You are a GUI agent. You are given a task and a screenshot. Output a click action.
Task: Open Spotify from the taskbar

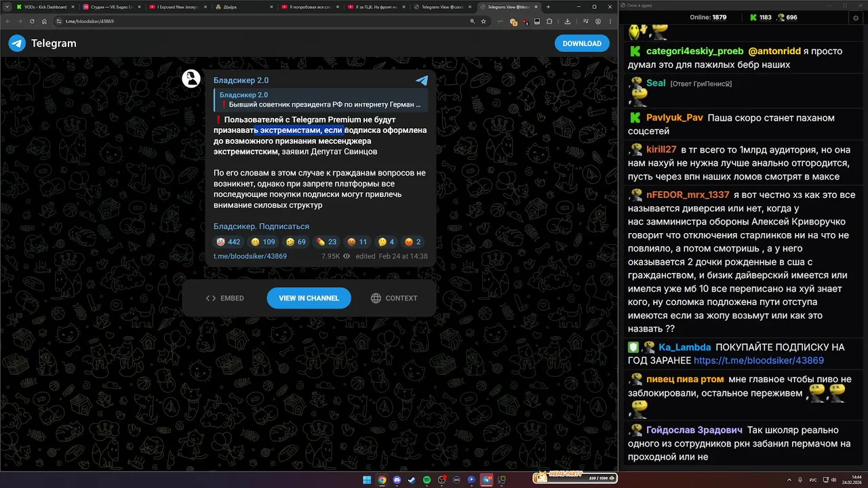[x=427, y=479]
